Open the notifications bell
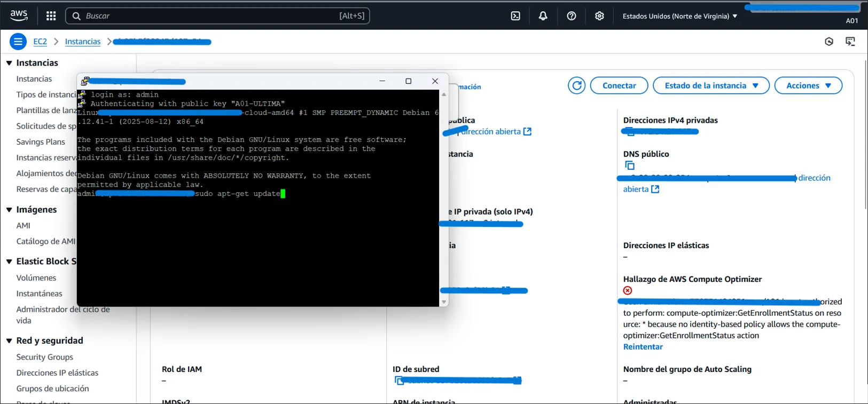The height and width of the screenshot is (404, 868). pos(543,16)
